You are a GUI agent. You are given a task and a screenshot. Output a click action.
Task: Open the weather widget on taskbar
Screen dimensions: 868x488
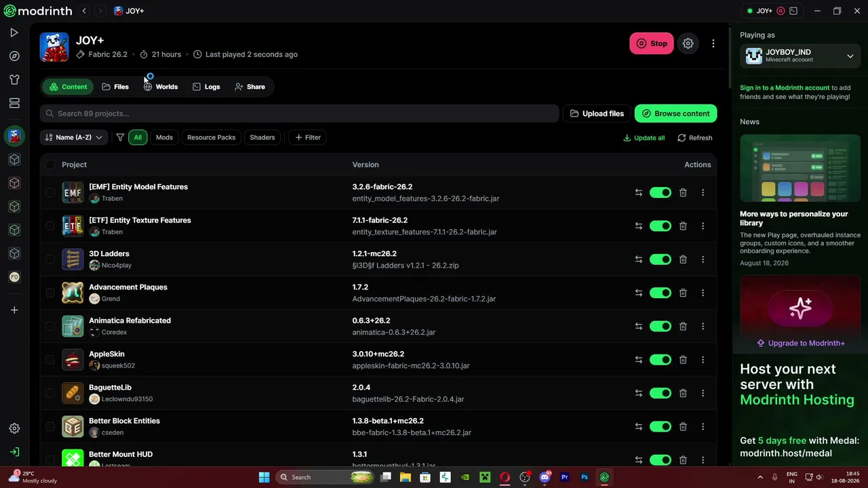click(x=33, y=477)
